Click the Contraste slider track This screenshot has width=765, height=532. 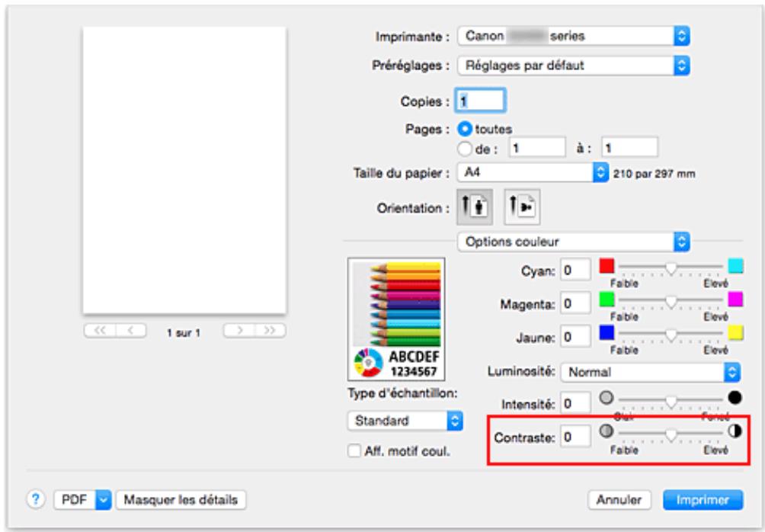point(671,433)
